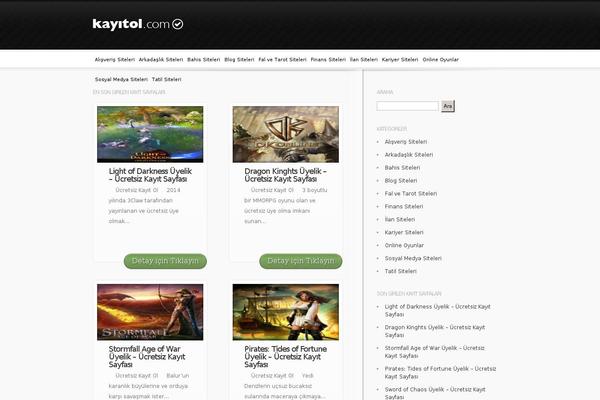Image resolution: width=600 pixels, height=400 pixels.
Task: Open the Stormfall Age of War thumbnail
Action: click(150, 312)
